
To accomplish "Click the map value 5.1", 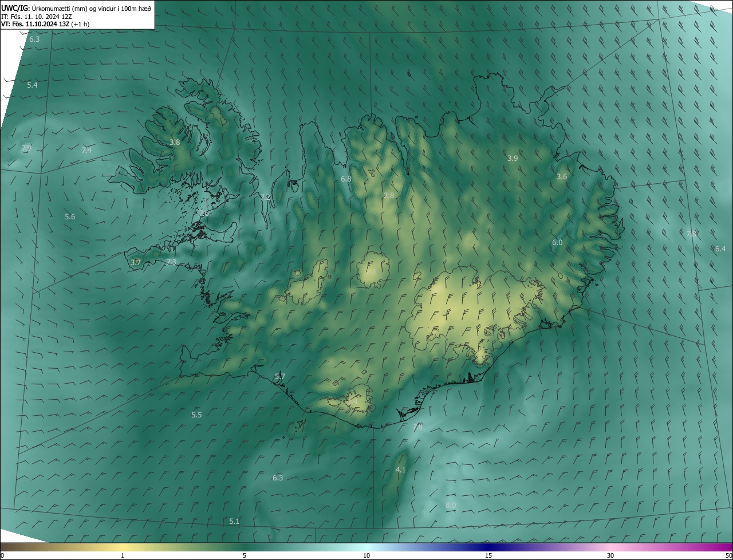I will click(234, 521).
